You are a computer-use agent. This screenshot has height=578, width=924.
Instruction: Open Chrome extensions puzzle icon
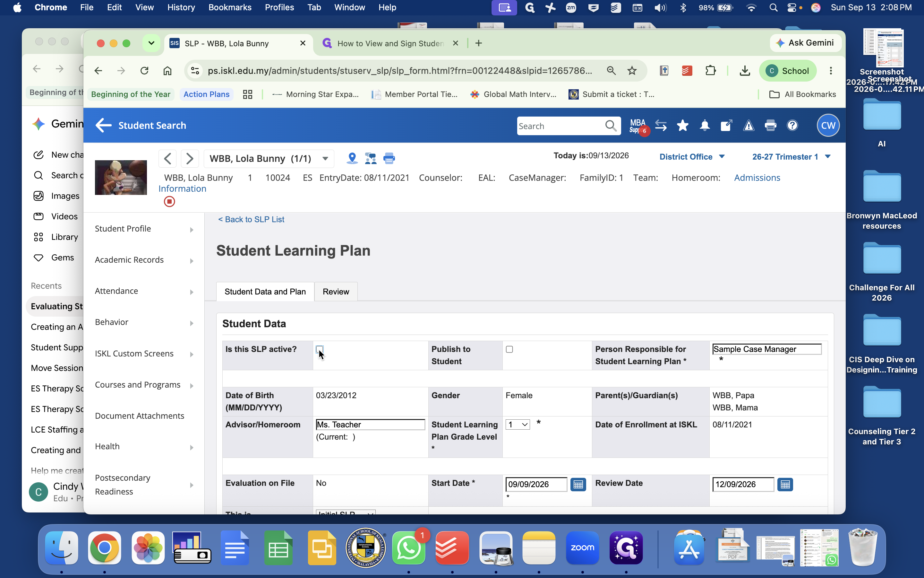pyautogui.click(x=710, y=71)
